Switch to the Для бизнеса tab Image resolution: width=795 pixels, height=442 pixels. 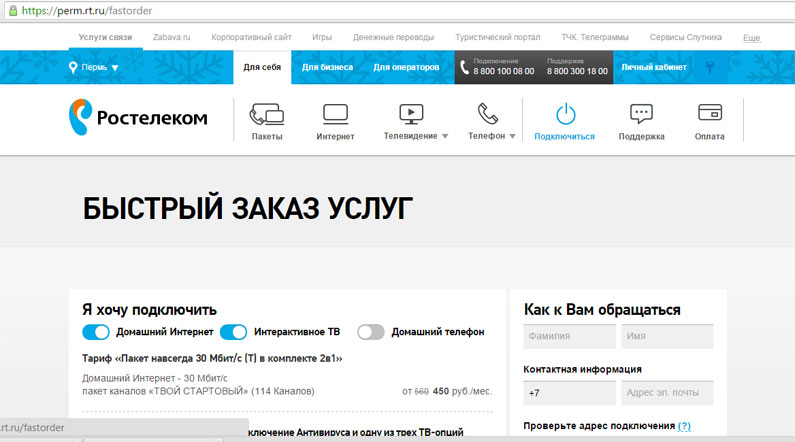tap(327, 68)
